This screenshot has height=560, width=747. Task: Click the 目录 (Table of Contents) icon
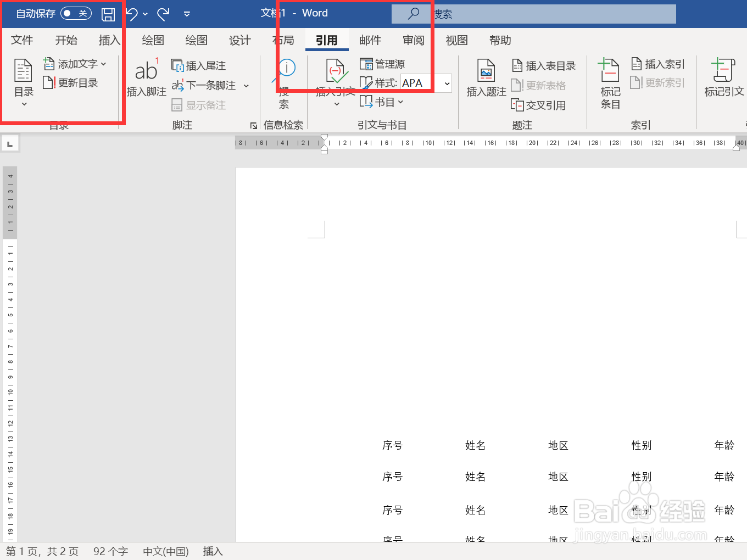24,71
